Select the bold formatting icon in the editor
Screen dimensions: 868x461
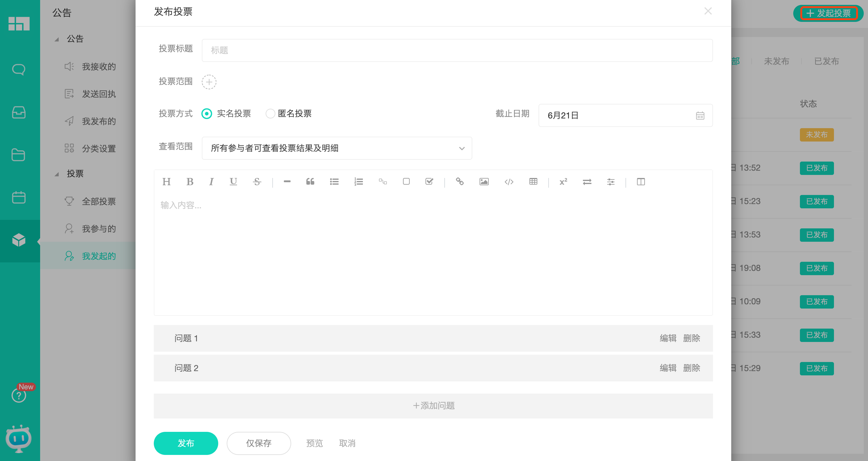(190, 182)
